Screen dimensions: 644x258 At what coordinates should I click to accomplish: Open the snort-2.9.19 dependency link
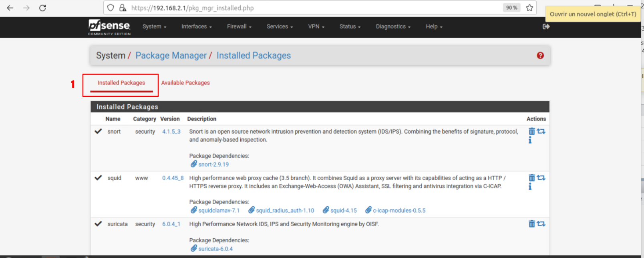pyautogui.click(x=213, y=165)
